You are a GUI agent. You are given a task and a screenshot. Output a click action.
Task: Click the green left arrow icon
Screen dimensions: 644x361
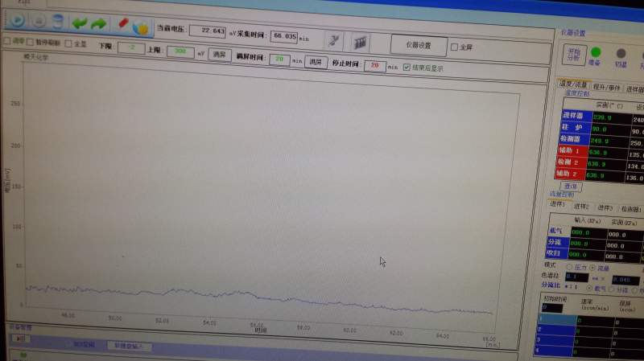tap(80, 23)
